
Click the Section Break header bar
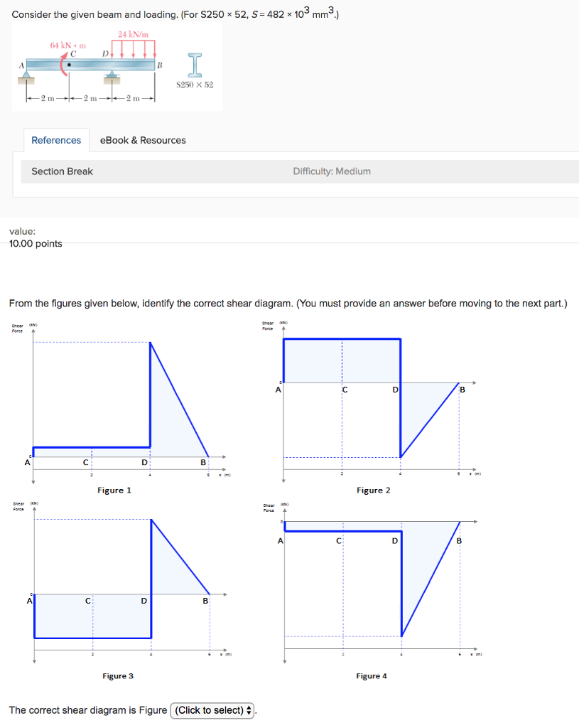[60, 171]
